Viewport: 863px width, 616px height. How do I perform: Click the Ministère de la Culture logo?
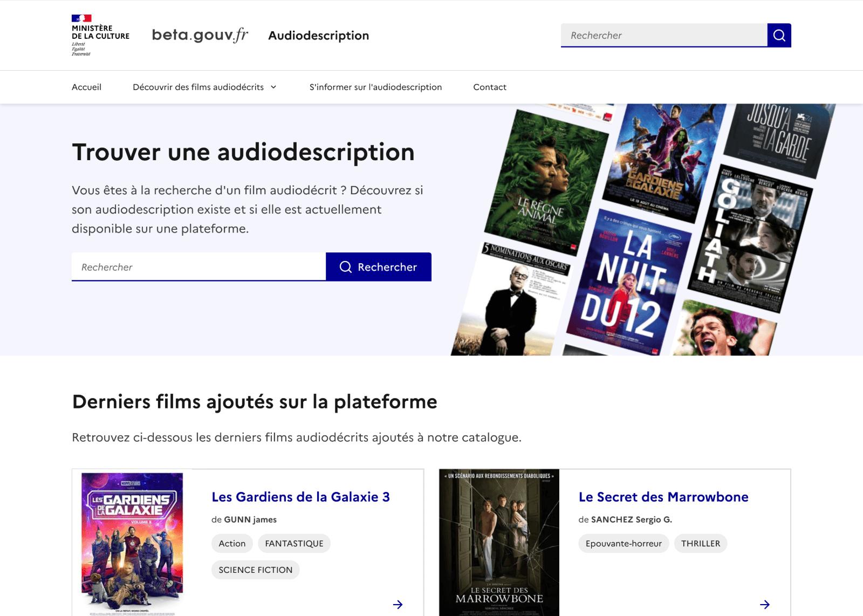(100, 35)
